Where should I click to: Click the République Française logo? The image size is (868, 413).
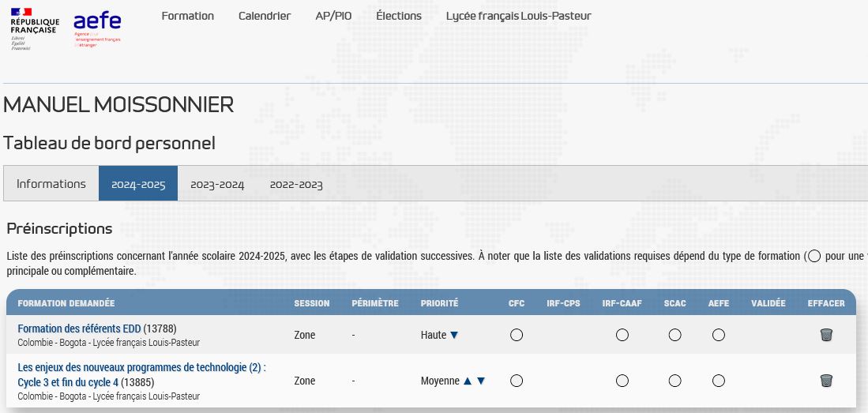tap(34, 28)
